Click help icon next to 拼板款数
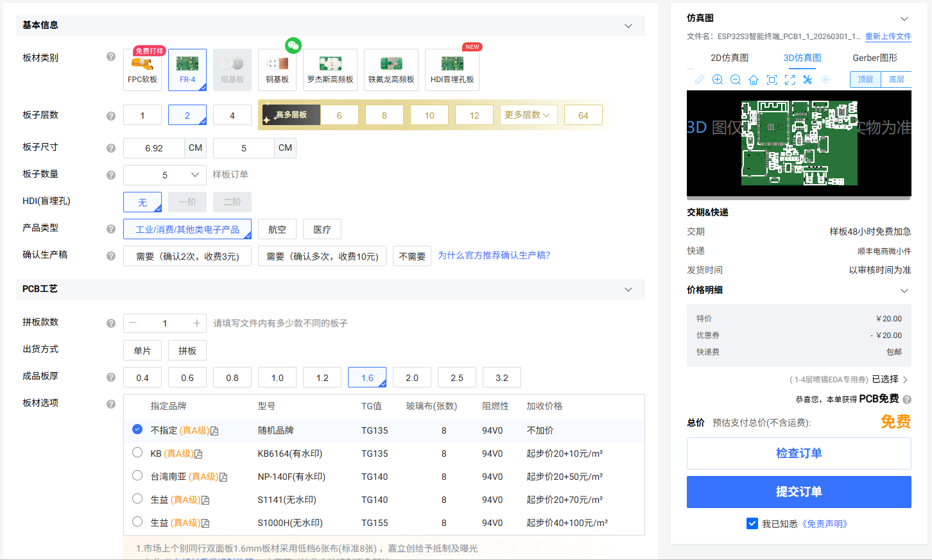The width and height of the screenshot is (932, 560). point(111,323)
